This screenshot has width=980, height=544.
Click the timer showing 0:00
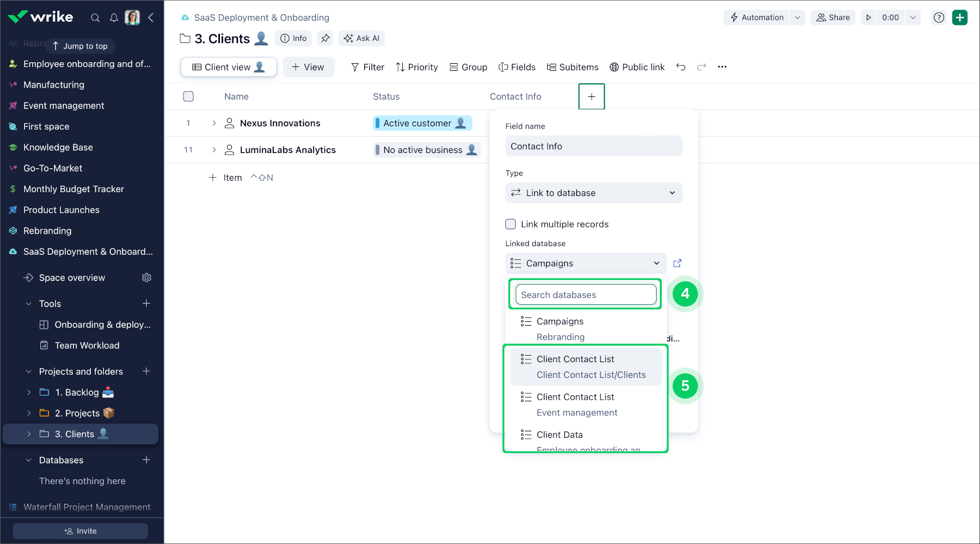tap(891, 17)
